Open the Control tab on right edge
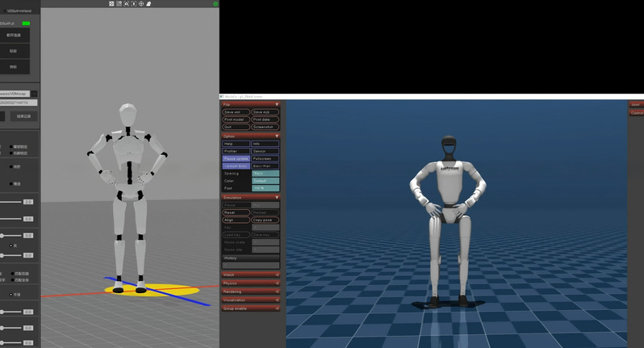Image resolution: width=644 pixels, height=348 pixels. click(636, 113)
